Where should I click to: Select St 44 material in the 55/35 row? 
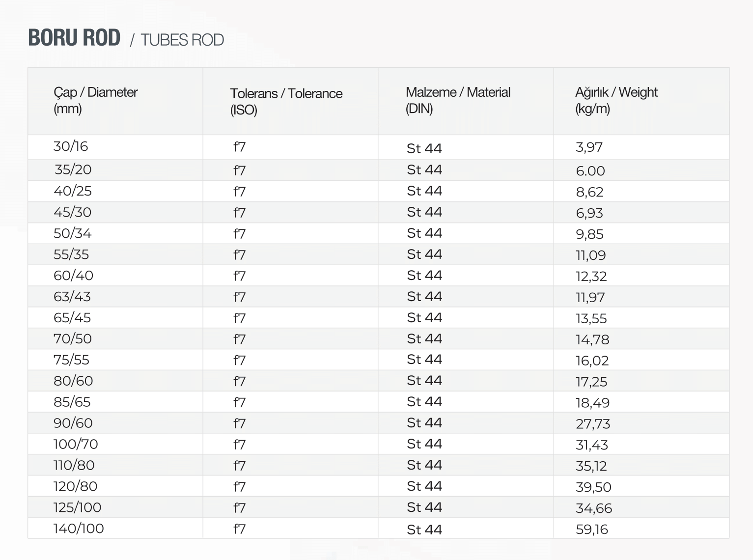pyautogui.click(x=424, y=254)
